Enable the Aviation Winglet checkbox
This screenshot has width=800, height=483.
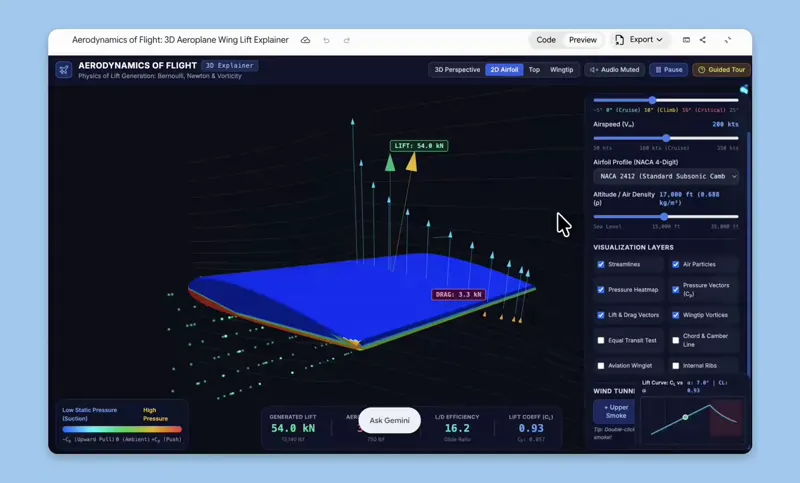tap(601, 366)
